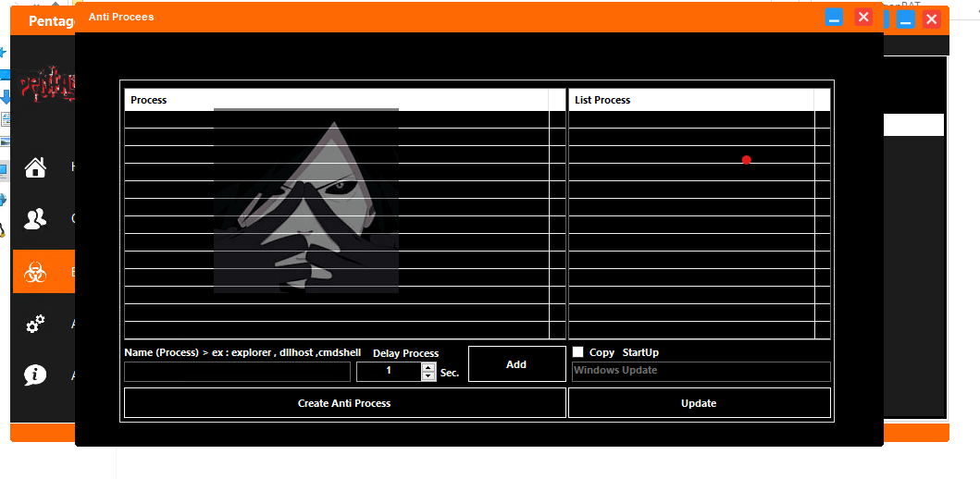Close the Anti Procees window

[x=863, y=17]
